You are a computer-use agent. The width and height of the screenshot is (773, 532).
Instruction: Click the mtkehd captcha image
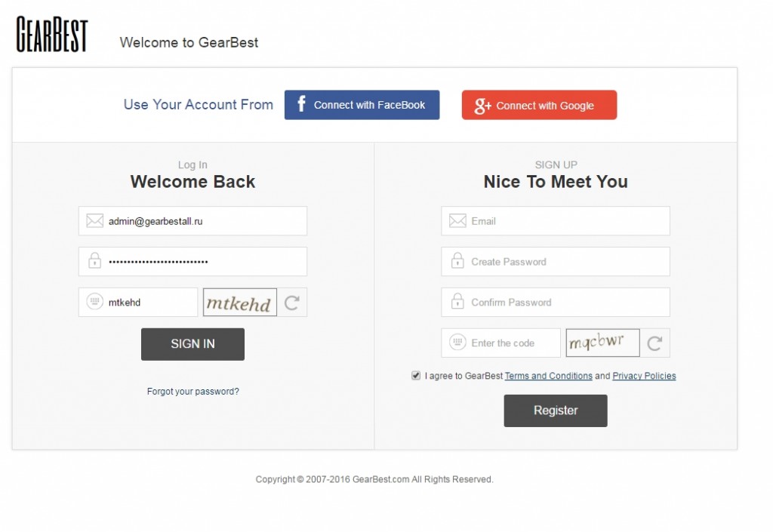pyautogui.click(x=240, y=303)
